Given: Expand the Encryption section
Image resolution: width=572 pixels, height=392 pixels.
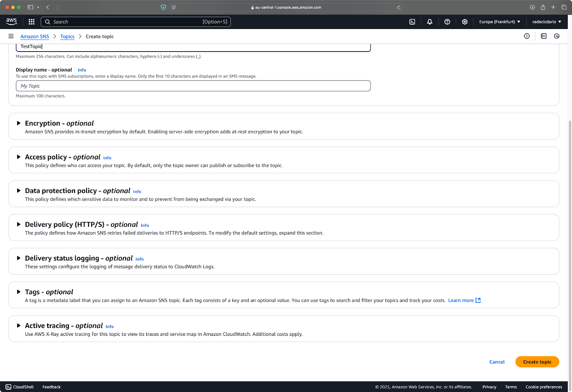Looking at the screenshot, I should (19, 123).
